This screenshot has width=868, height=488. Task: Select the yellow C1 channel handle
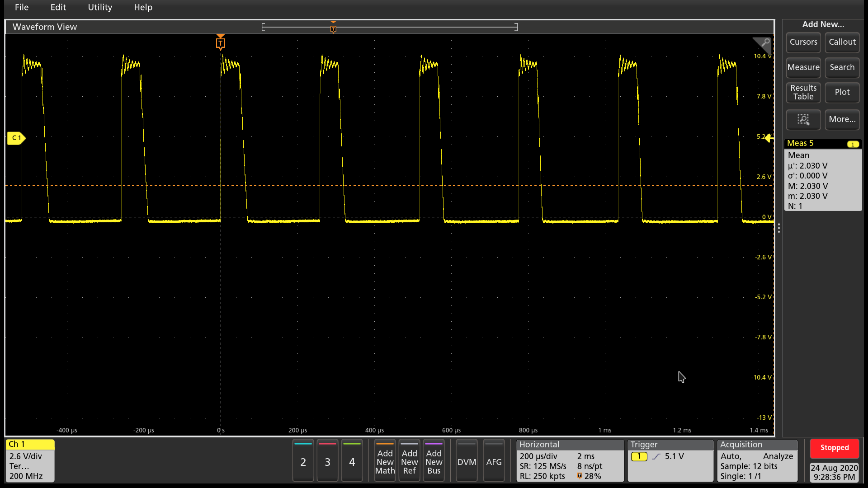[x=16, y=138]
